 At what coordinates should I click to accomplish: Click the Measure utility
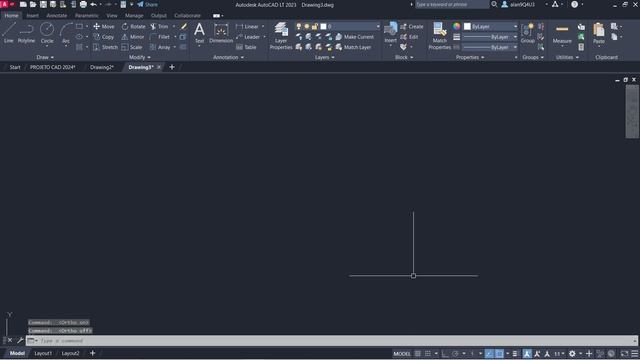tap(562, 33)
